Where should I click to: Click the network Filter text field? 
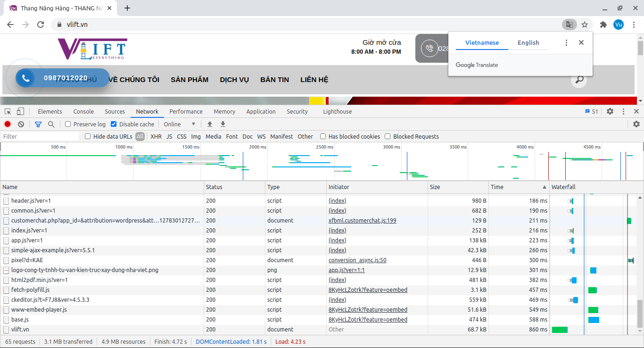click(40, 136)
